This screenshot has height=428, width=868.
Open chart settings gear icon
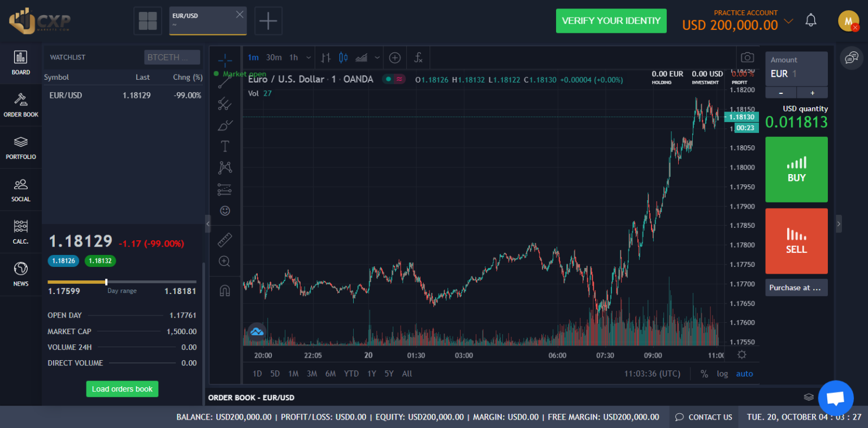741,354
